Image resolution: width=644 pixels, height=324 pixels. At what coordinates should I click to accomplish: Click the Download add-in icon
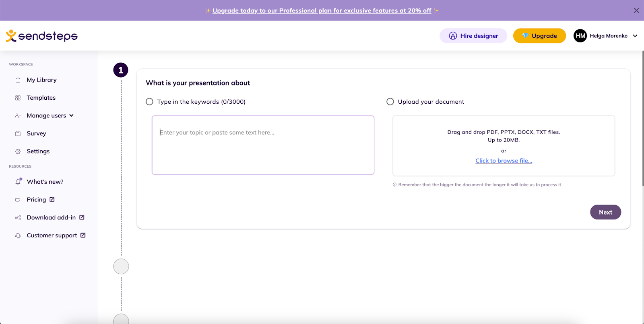[18, 217]
